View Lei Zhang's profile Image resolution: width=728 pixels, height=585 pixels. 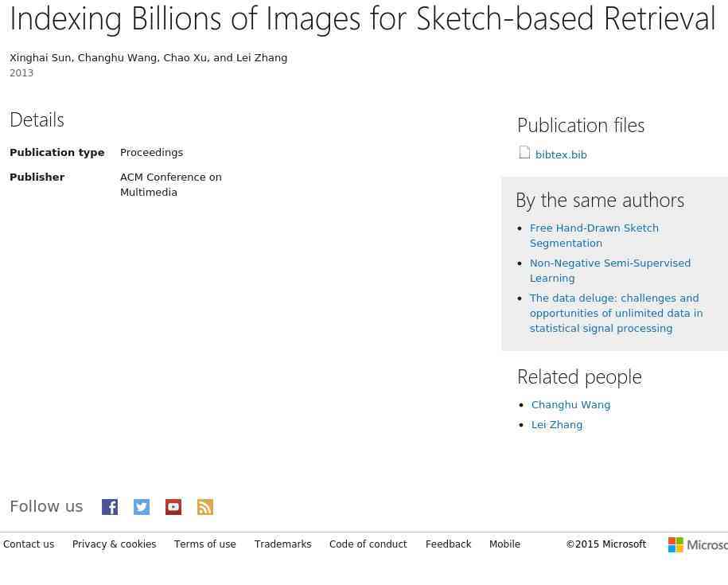pos(556,425)
